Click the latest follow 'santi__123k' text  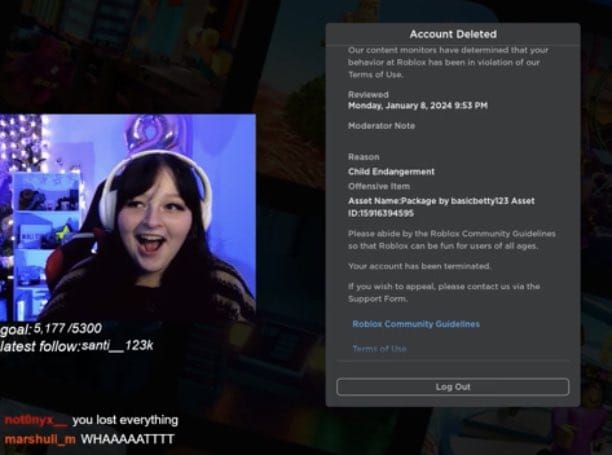[x=117, y=345]
